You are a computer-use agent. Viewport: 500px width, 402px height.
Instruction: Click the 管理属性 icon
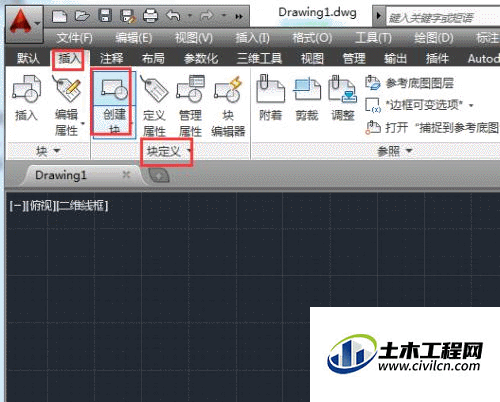pos(191,89)
